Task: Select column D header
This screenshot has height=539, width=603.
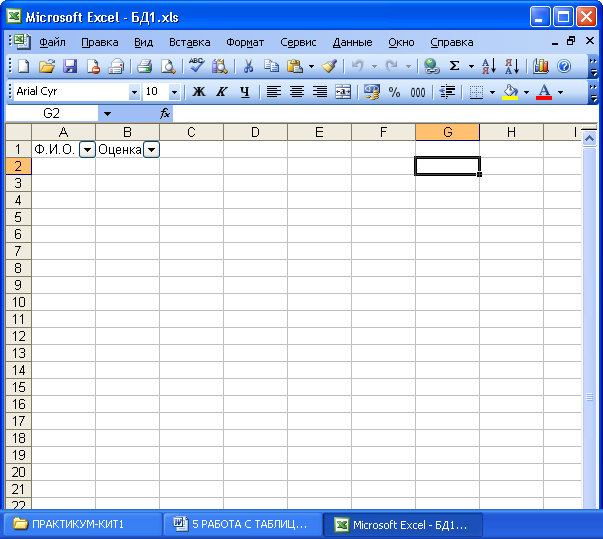Action: [255, 132]
